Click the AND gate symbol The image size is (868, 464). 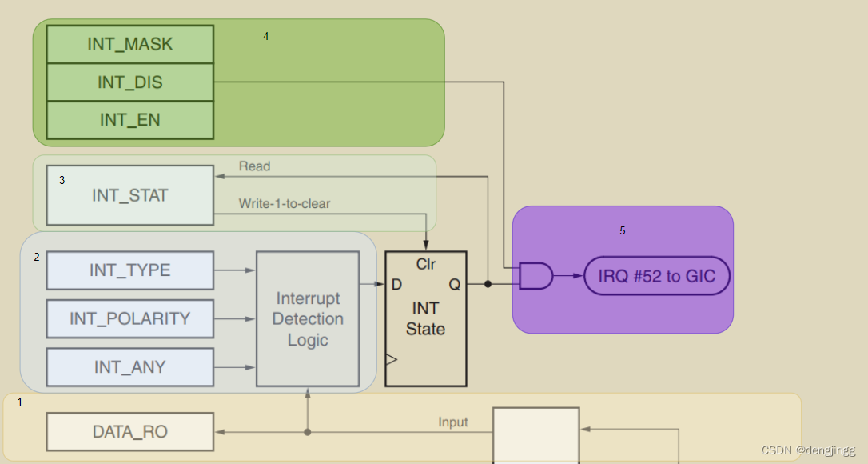click(x=533, y=275)
